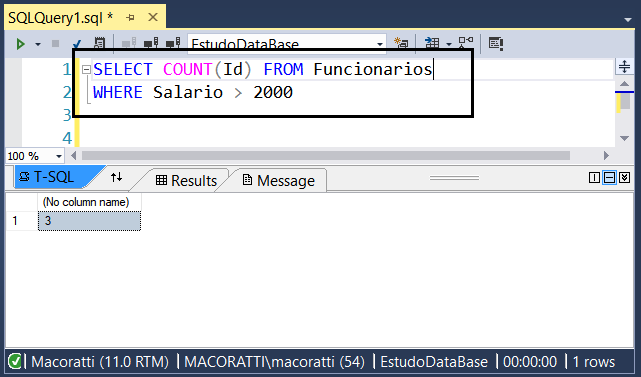Click the SELECT keyword on line 1

coord(123,70)
